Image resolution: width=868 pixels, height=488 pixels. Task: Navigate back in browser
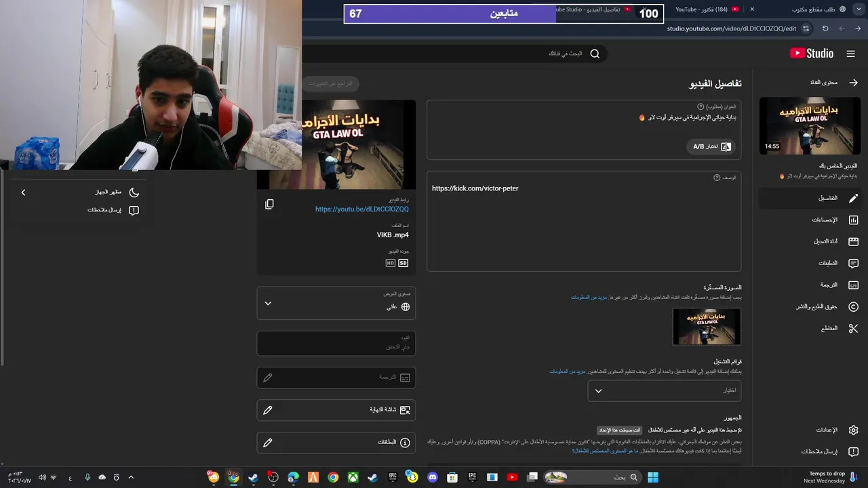coord(858,28)
